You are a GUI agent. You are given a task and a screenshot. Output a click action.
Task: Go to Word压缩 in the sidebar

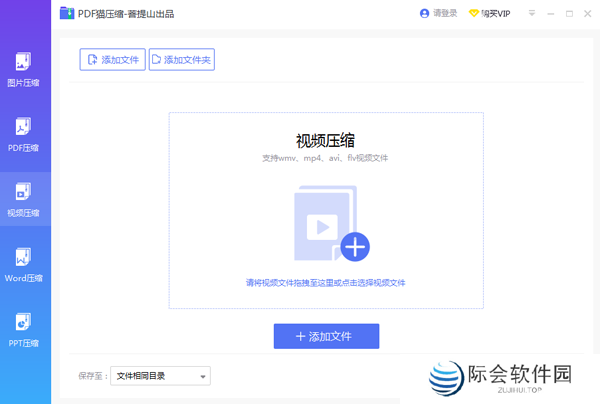(24, 263)
